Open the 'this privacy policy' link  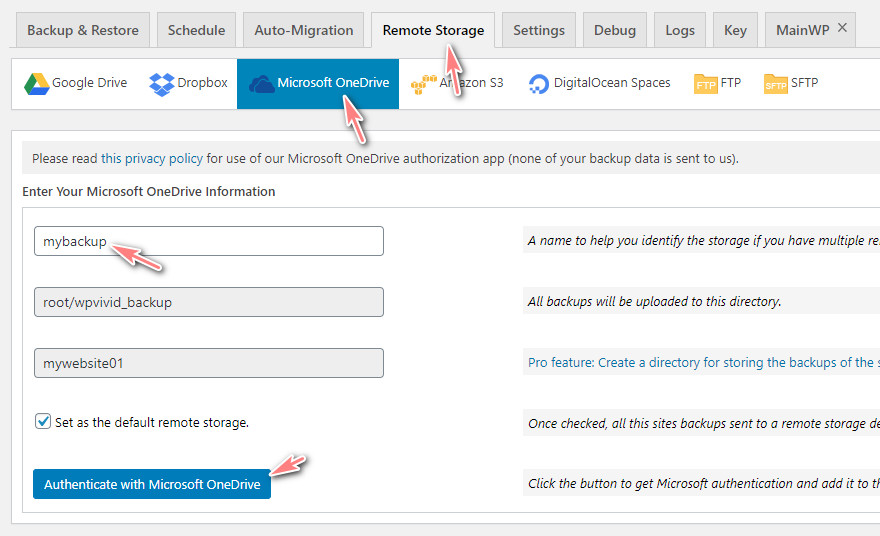point(152,159)
